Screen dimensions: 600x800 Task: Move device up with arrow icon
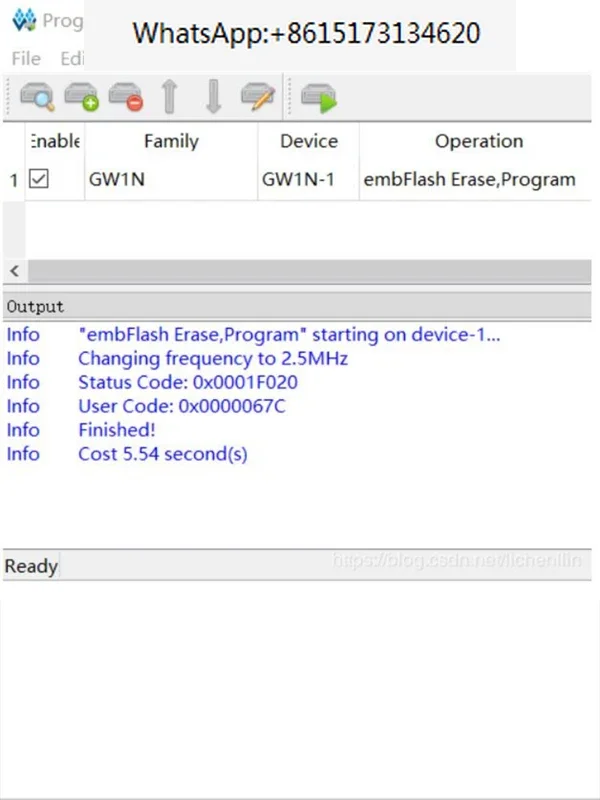(x=169, y=96)
